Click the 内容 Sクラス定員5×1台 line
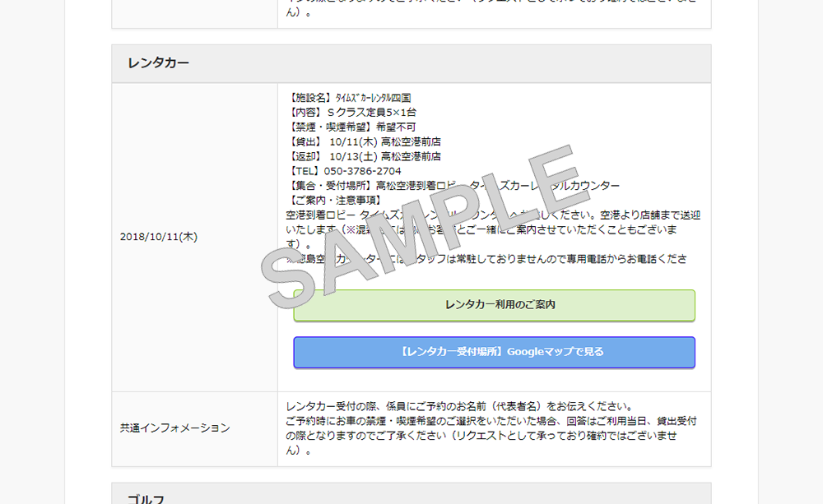The image size is (823, 504). (351, 112)
